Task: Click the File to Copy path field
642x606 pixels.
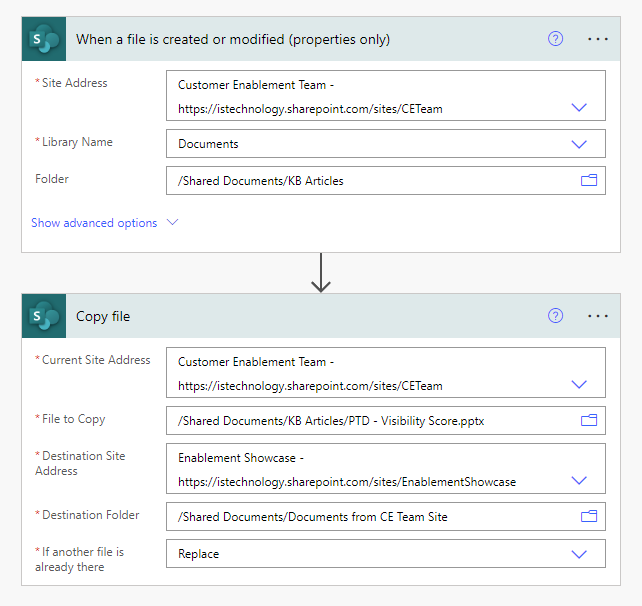Action: click(386, 421)
